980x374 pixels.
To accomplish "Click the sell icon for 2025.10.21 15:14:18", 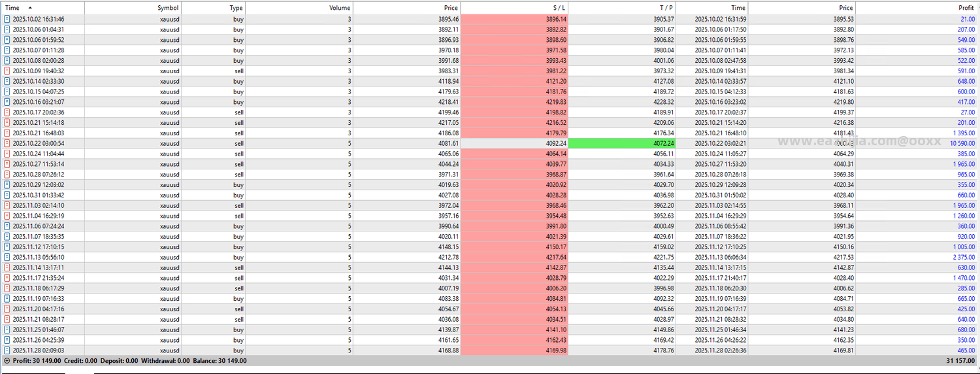I will pos(7,123).
